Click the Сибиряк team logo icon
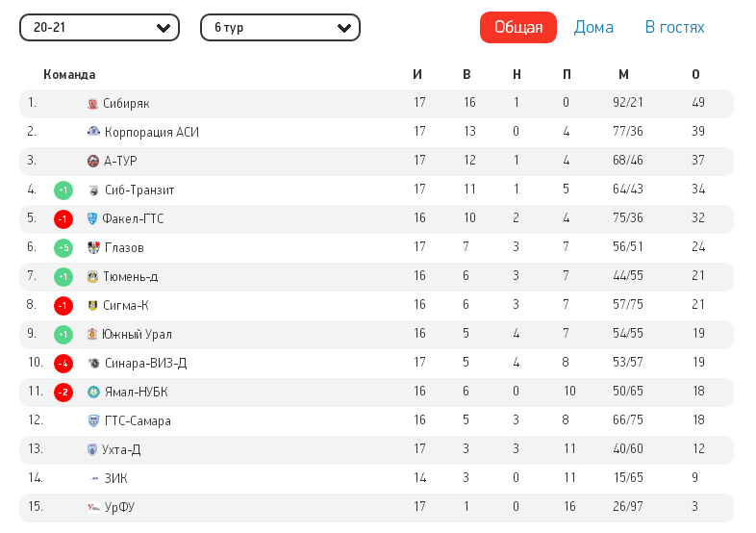The image size is (756, 533). (92, 104)
